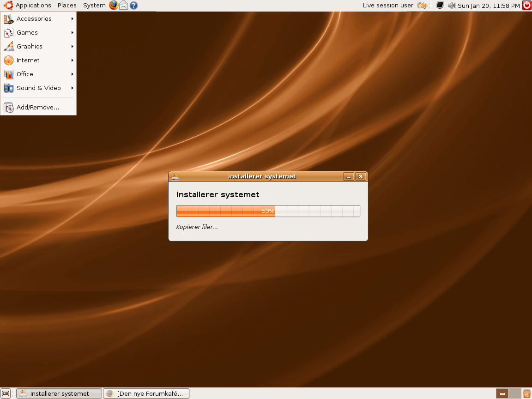Click the clock Sun Jan 20, 11:58 PM

click(489, 6)
